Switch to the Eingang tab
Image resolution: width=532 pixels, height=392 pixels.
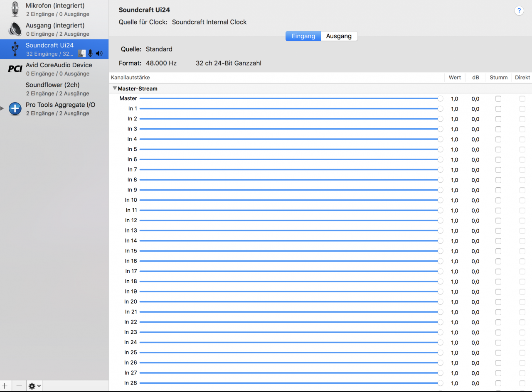pyautogui.click(x=303, y=36)
